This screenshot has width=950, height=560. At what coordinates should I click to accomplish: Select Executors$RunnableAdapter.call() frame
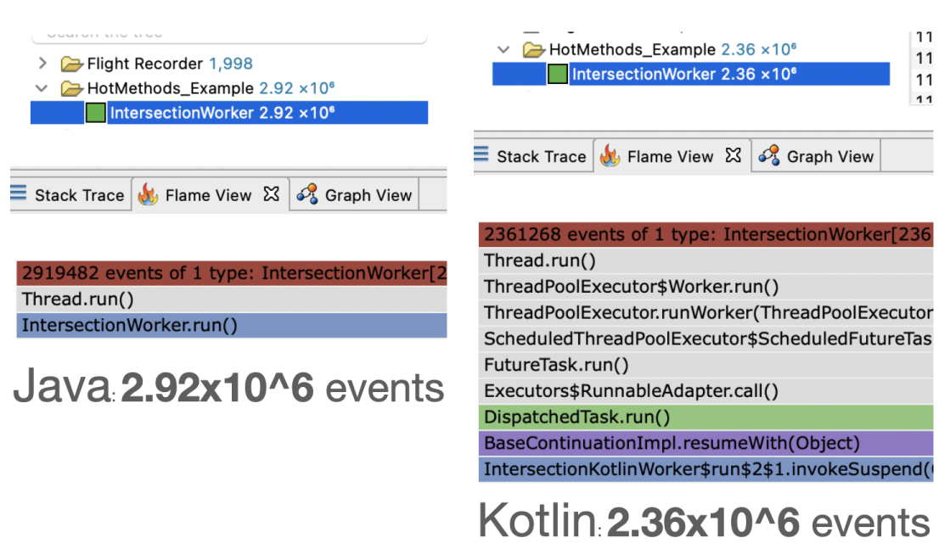pos(705,390)
